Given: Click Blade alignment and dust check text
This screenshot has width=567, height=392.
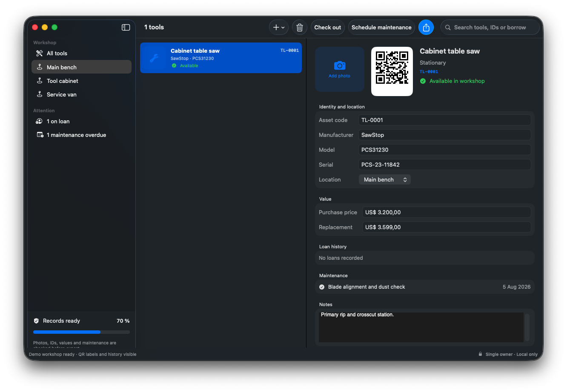Looking at the screenshot, I should tap(367, 287).
